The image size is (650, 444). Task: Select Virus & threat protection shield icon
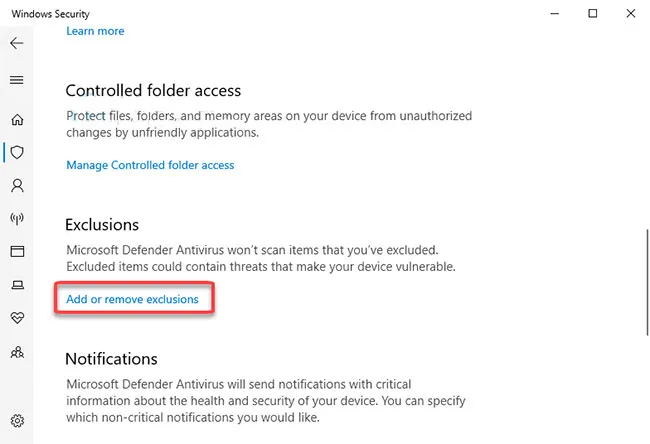click(x=16, y=153)
